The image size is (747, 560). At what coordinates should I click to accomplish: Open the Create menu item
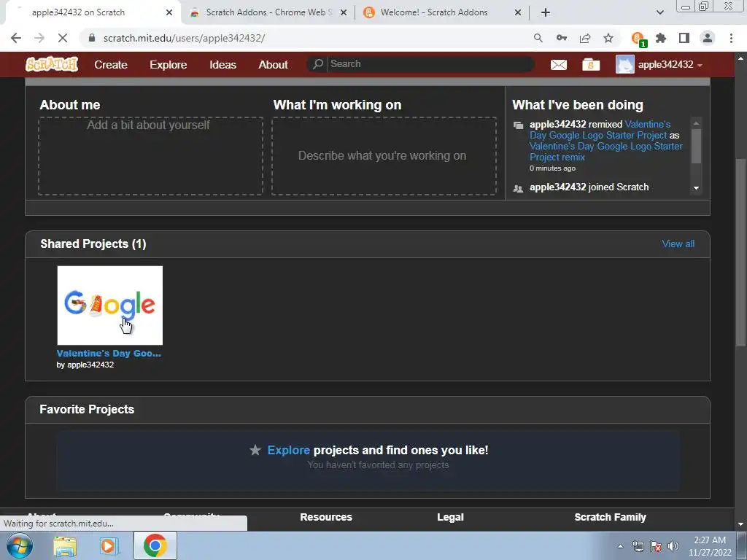tap(111, 65)
